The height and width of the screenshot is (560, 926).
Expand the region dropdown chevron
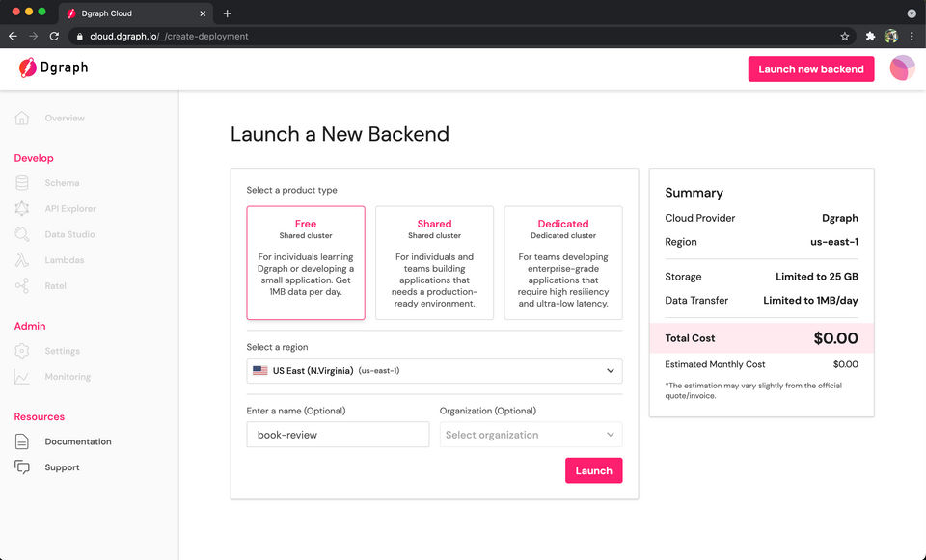tap(610, 370)
